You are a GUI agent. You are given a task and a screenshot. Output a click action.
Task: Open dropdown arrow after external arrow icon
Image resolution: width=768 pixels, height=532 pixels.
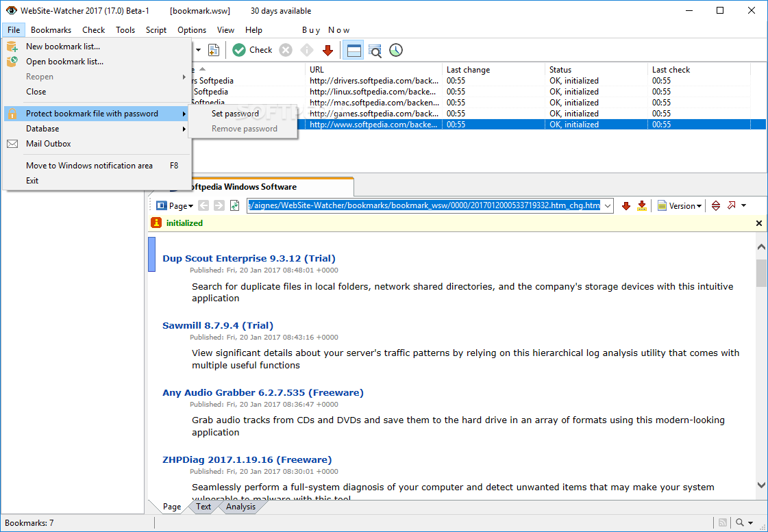(x=743, y=206)
